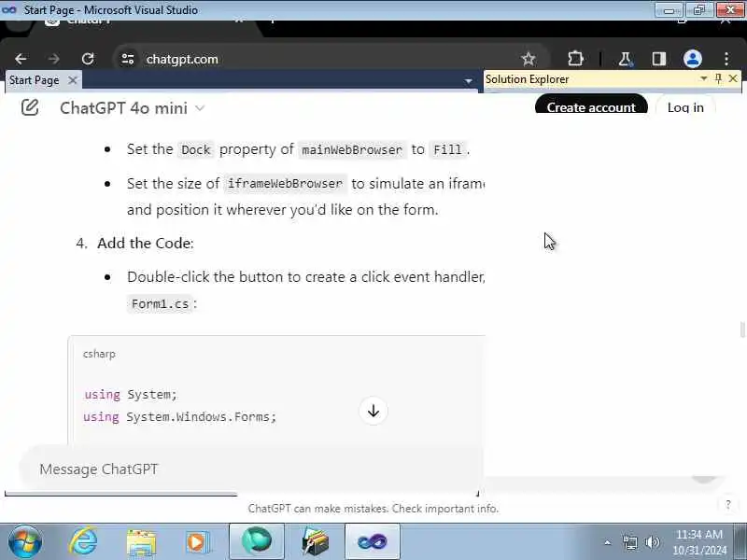Restore down the Visual Studio window
Screen dimensions: 747x560
click(698, 10)
